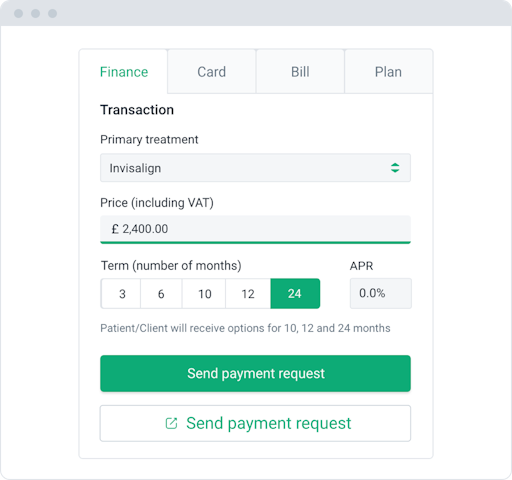Click the outlined Send payment request button
The width and height of the screenshot is (512, 480).
click(255, 423)
